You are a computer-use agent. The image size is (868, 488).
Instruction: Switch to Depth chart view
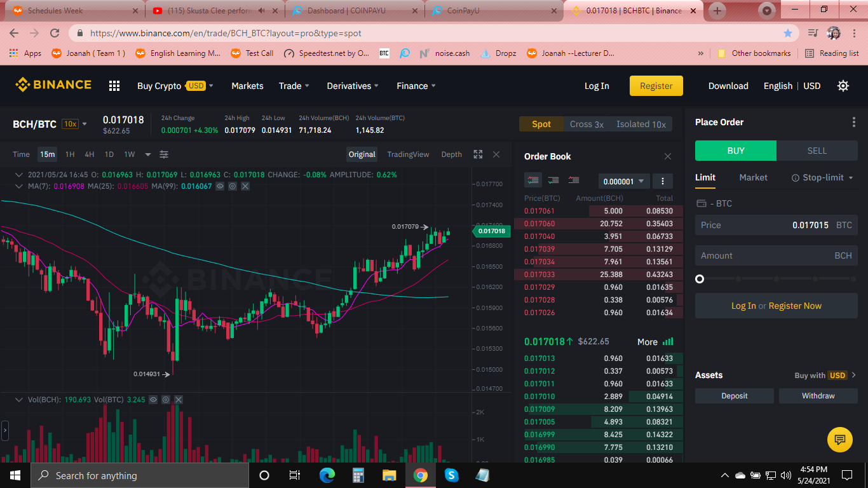pyautogui.click(x=452, y=154)
